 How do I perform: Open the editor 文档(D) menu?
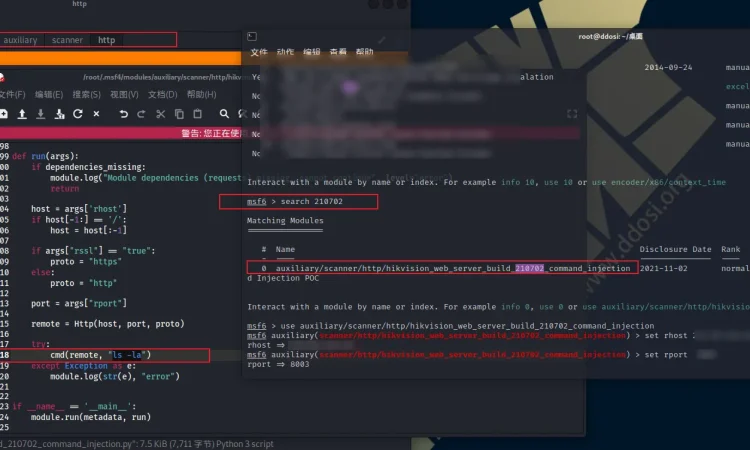click(163, 94)
